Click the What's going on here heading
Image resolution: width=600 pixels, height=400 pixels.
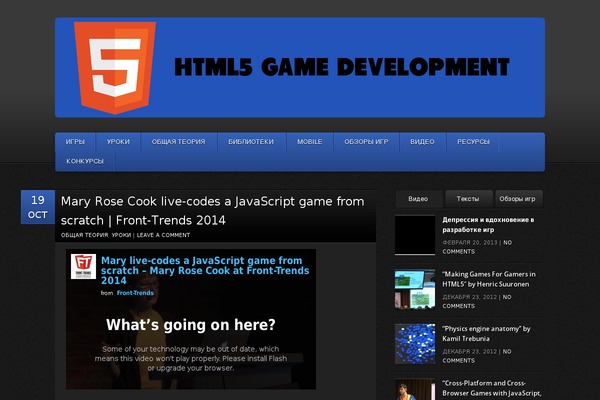191,325
